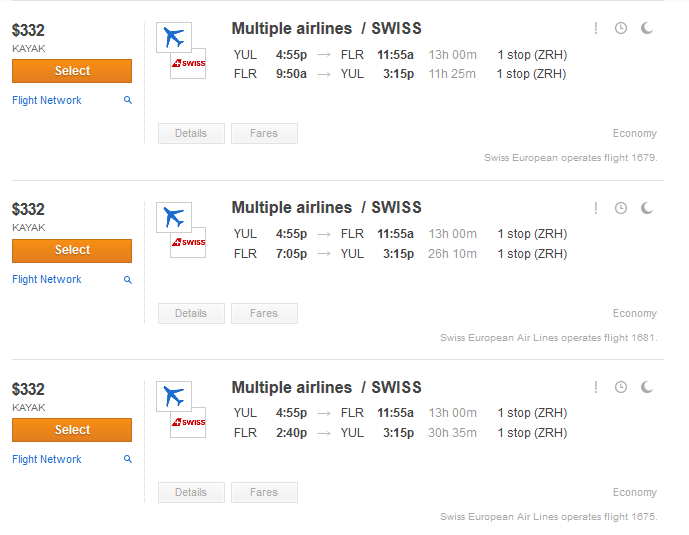
Task: Select the flight returning at 9:50a
Action: pyautogui.click(x=72, y=71)
